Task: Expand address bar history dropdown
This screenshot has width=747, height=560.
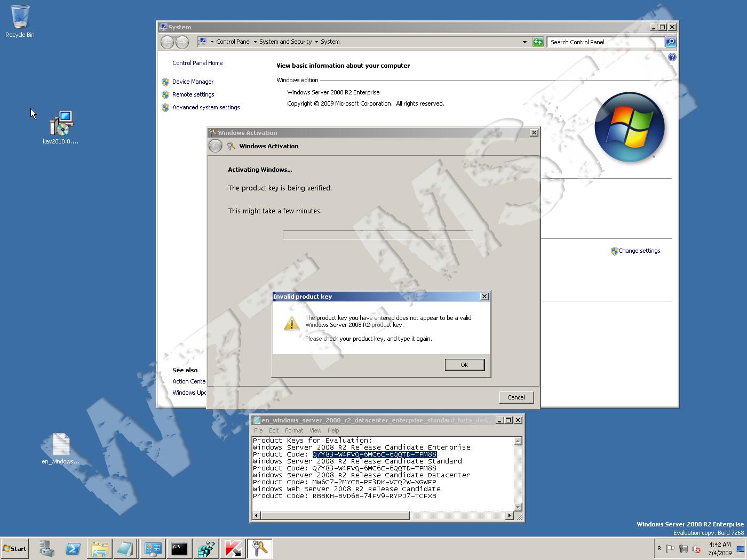Action: tap(525, 42)
